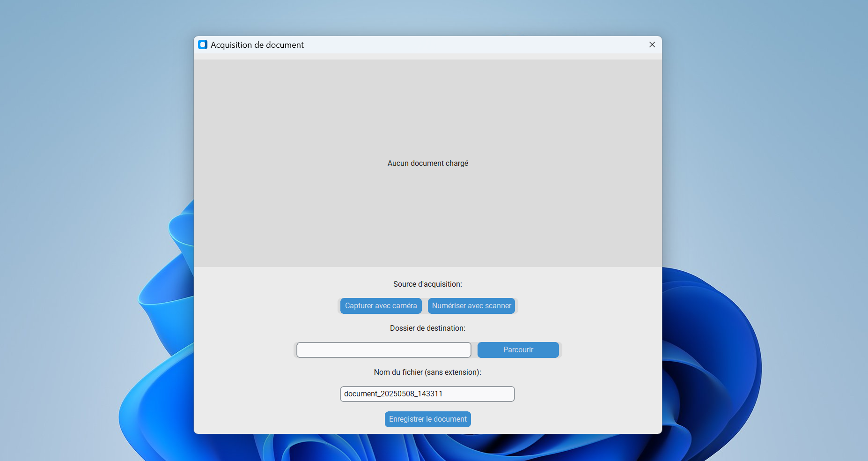This screenshot has height=461, width=868.
Task: Click inside the file name input field
Action: pyautogui.click(x=478, y=394)
